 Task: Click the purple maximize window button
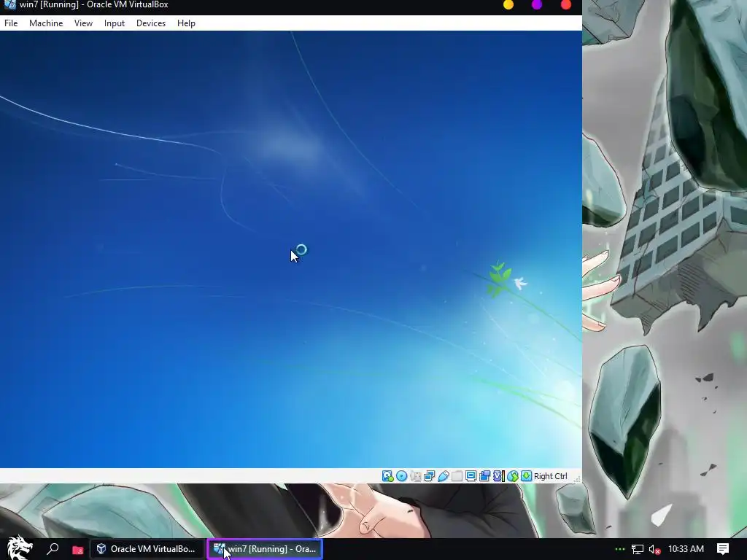537,5
